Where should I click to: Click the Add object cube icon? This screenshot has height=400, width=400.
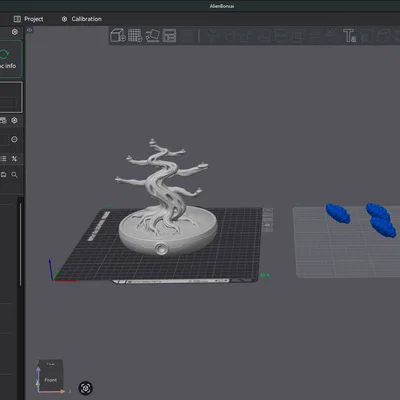pyautogui.click(x=118, y=35)
